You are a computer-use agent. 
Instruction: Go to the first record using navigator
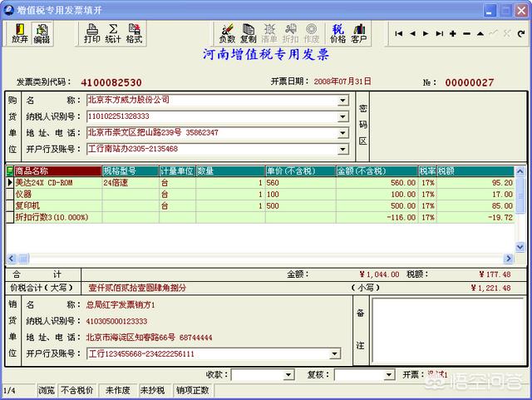pyautogui.click(x=399, y=33)
